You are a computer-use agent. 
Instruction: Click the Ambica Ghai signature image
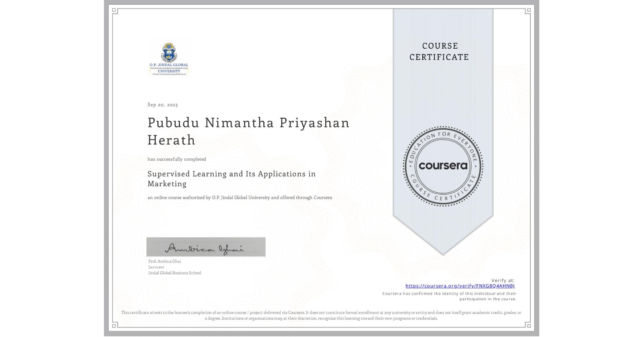click(206, 247)
